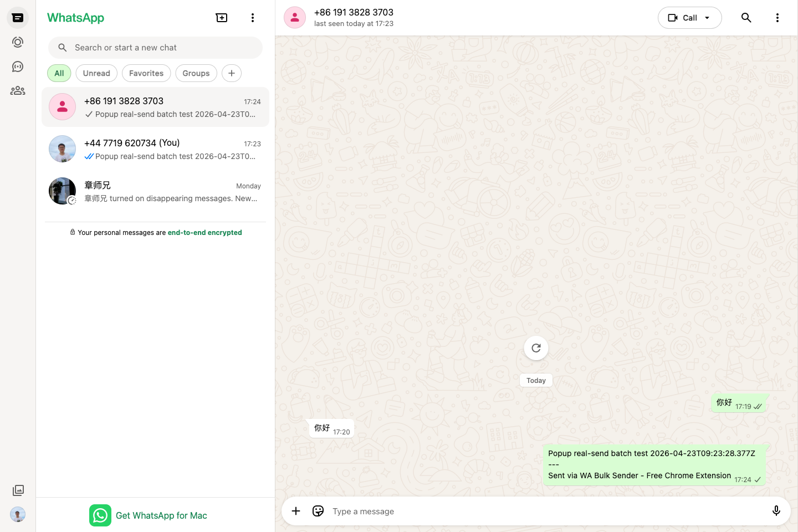The image size is (798, 532).
Task: Toggle the Unread chats filter
Action: pyautogui.click(x=96, y=73)
